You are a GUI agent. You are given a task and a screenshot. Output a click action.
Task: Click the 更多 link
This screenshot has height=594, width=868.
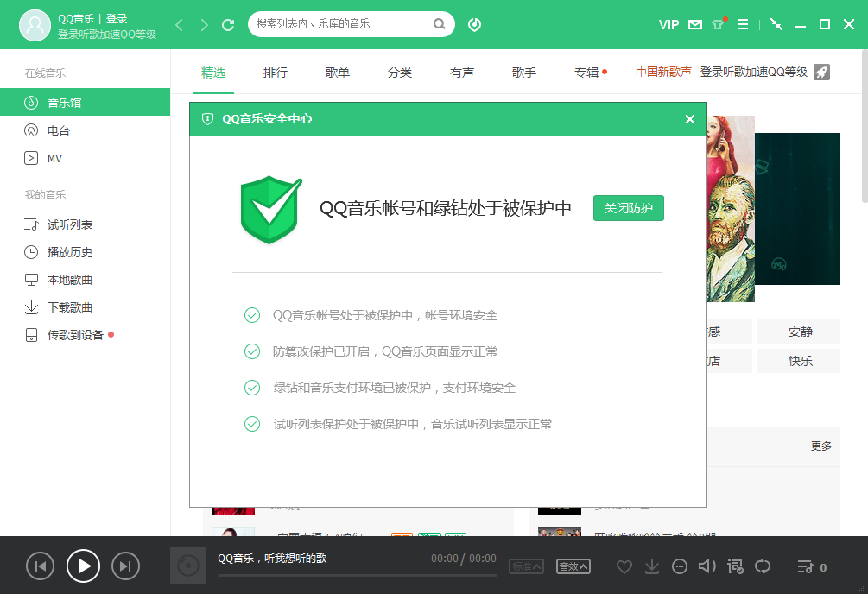coord(821,446)
